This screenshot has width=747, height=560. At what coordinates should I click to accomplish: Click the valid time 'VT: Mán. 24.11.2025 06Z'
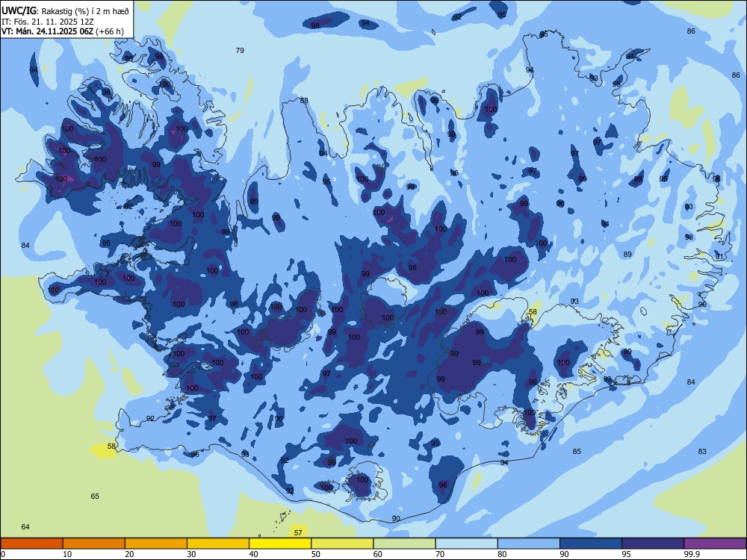(x=48, y=31)
